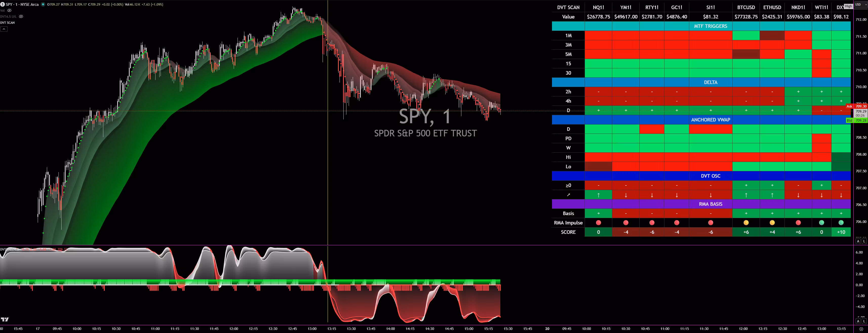Click last price 709.29 countdown label
The height and width of the screenshot is (333, 868).
(861, 113)
